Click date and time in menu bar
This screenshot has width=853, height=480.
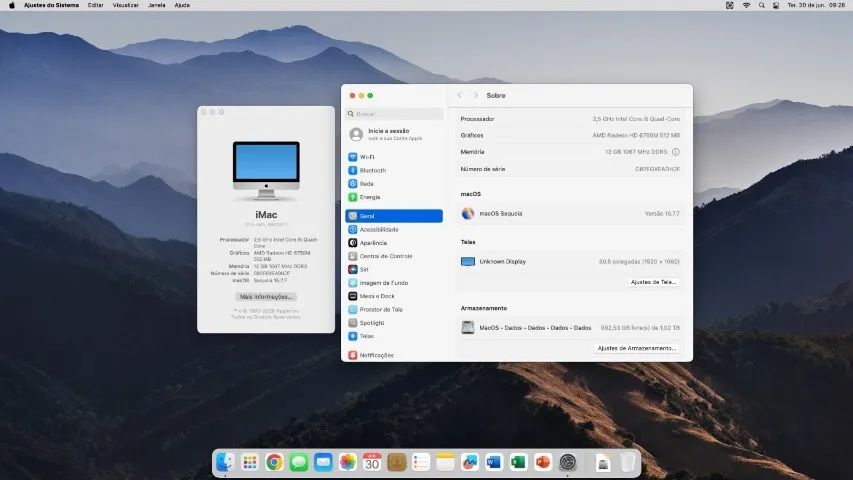coord(816,5)
